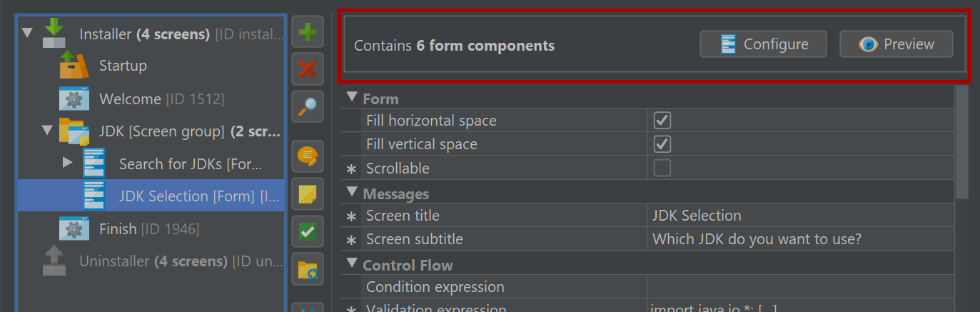Click the green checkmark icon
Image resolution: width=980 pixels, height=312 pixels.
308,231
